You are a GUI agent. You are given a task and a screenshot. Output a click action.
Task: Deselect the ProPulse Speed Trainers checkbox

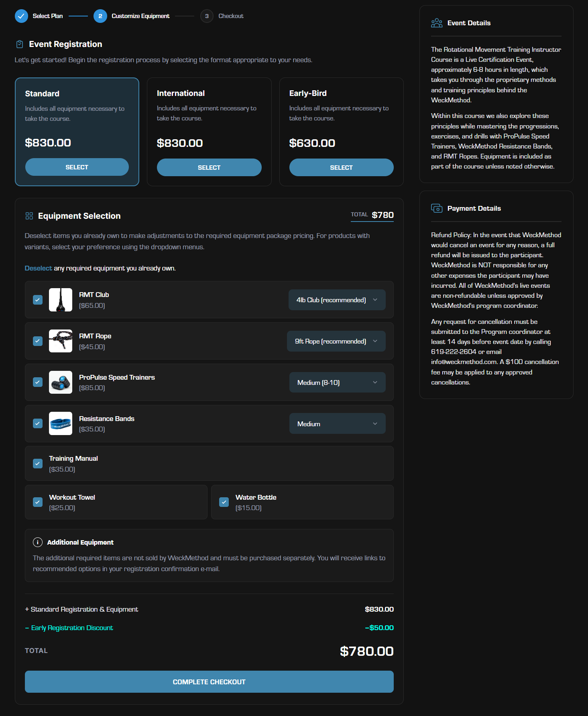38,382
